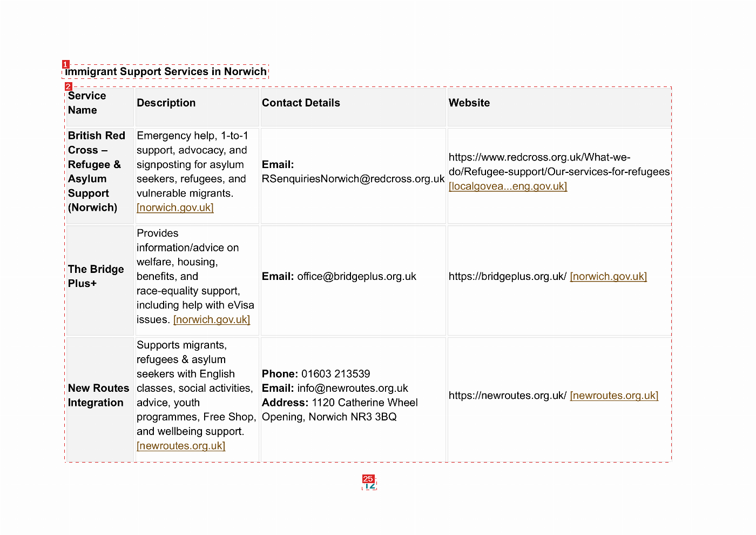Click the phone number 01603 213539
The width and height of the screenshot is (756, 535).
[336, 374]
